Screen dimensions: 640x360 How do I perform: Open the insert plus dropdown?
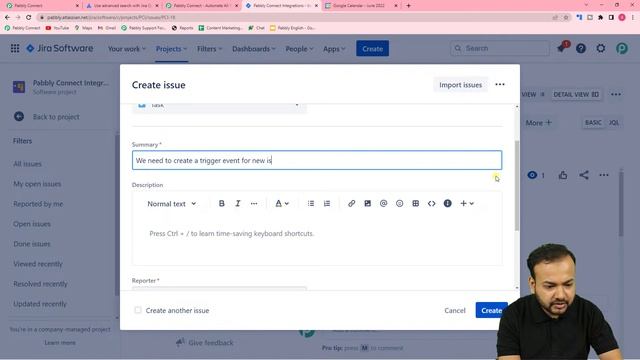[x=467, y=203]
